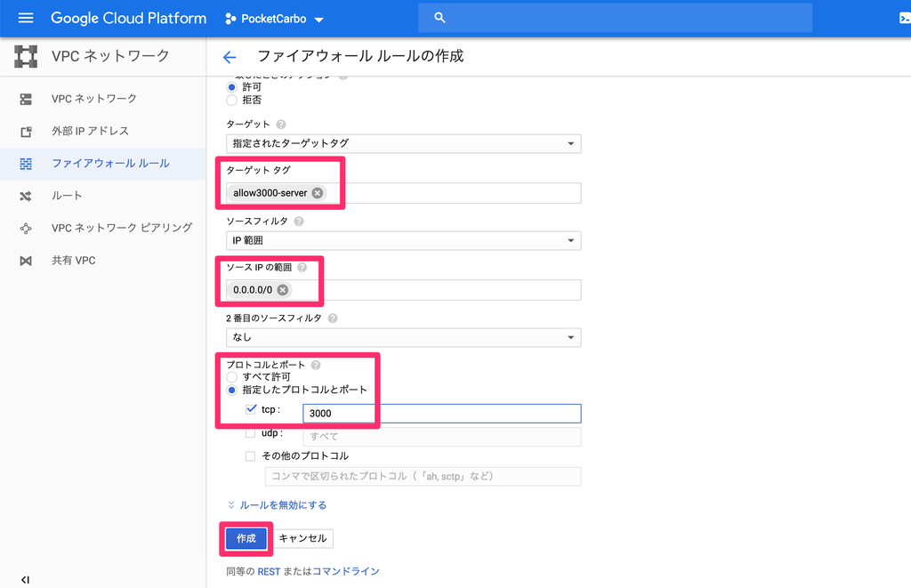
Task: Click the PocketCarbo project icon
Action: point(230,19)
